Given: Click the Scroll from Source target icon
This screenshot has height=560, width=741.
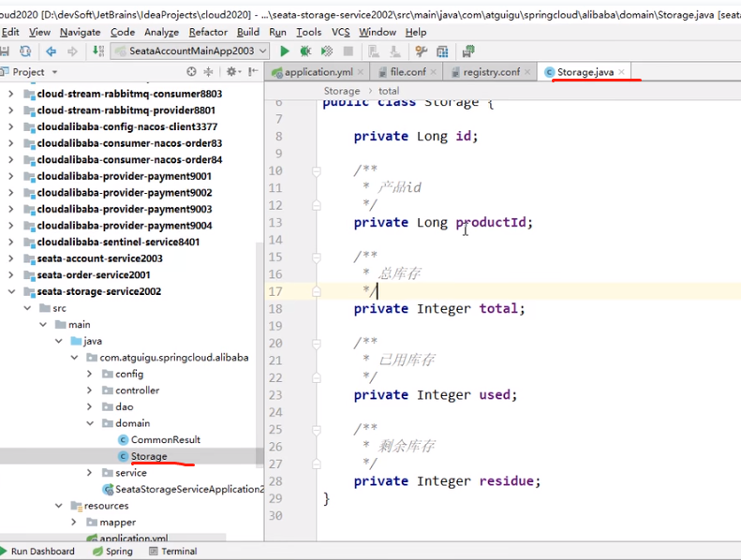Looking at the screenshot, I should click(x=191, y=72).
